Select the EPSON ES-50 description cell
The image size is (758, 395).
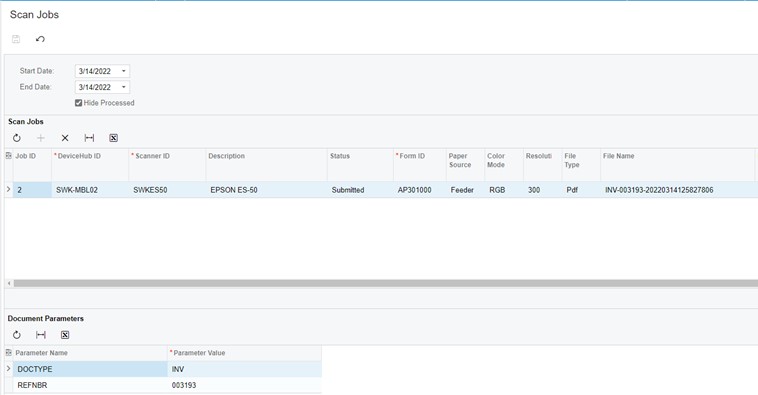267,190
